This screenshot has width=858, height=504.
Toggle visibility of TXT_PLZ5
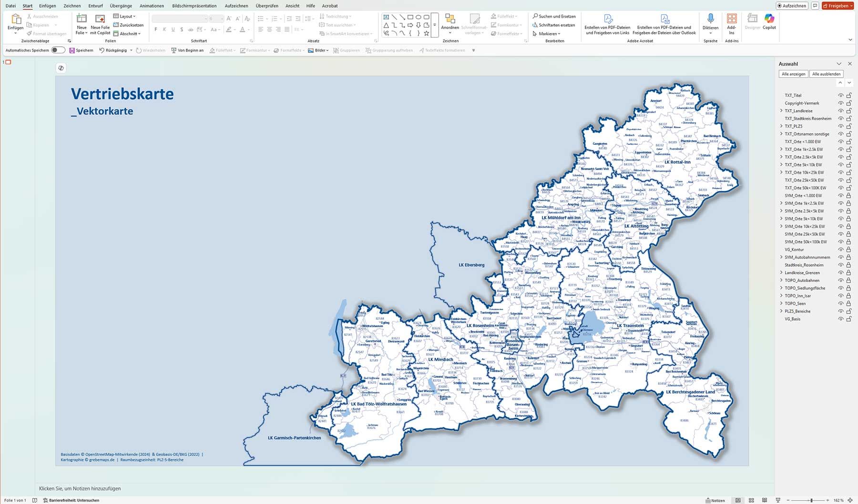841,126
